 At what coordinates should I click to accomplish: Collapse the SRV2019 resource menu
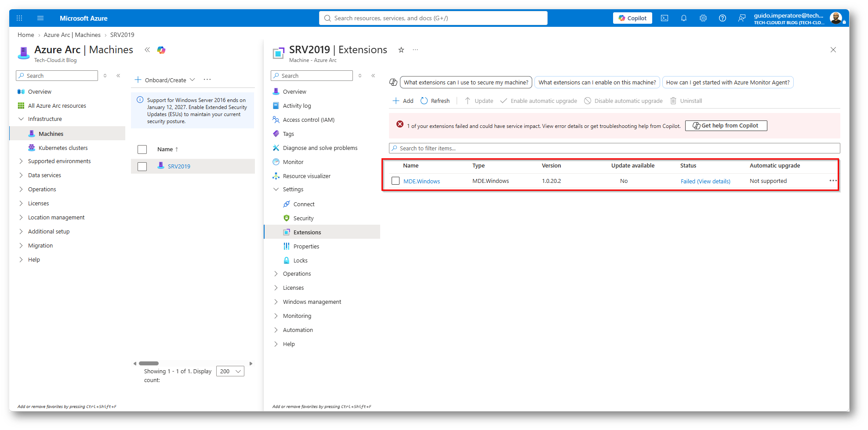point(373,76)
